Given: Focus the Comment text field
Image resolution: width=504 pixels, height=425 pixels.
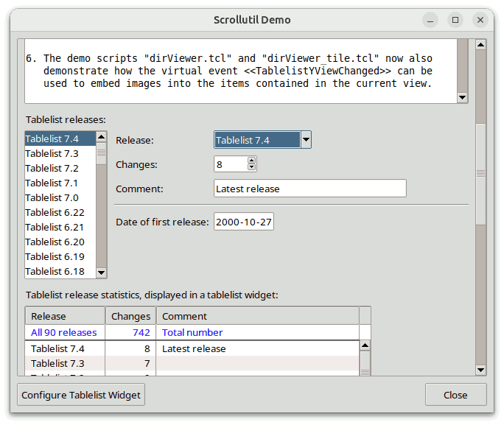Looking at the screenshot, I should tap(309, 189).
